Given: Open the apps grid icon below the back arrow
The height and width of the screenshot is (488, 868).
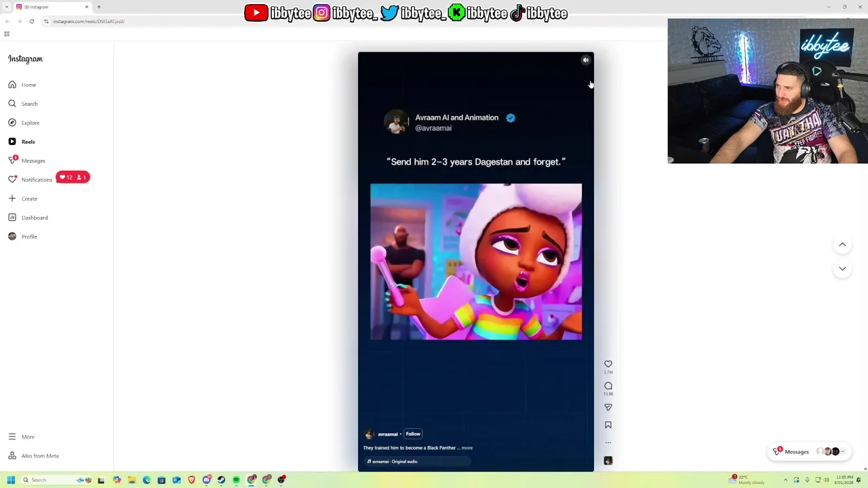Looking at the screenshot, I should click(7, 34).
